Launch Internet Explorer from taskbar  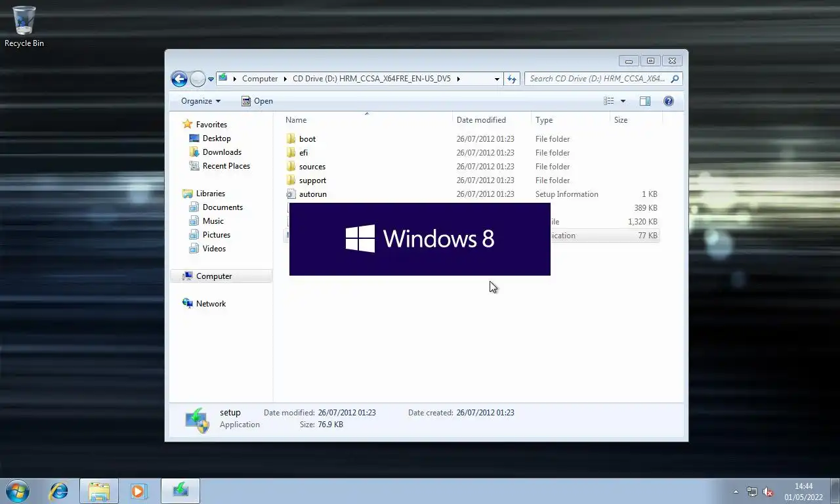59,491
